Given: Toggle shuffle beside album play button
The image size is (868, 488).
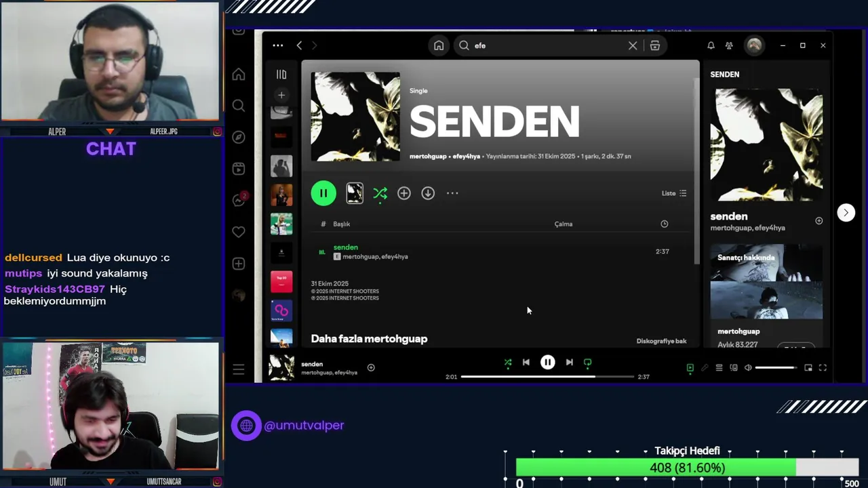Looking at the screenshot, I should pos(380,194).
